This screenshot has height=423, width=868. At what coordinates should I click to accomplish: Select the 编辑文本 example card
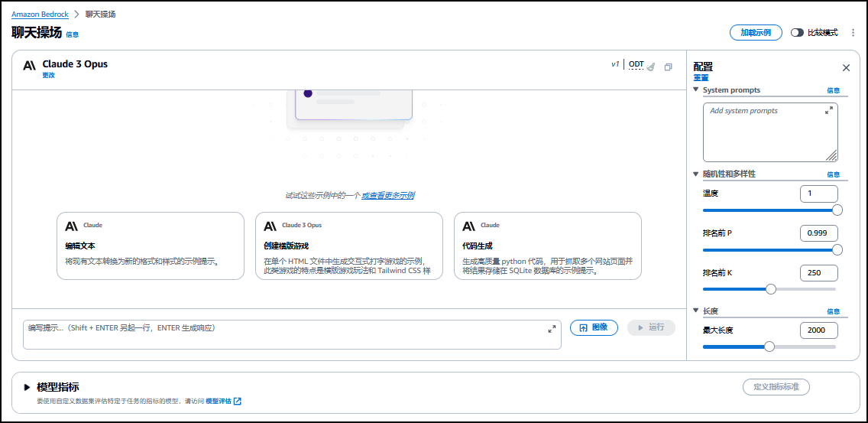click(x=150, y=246)
